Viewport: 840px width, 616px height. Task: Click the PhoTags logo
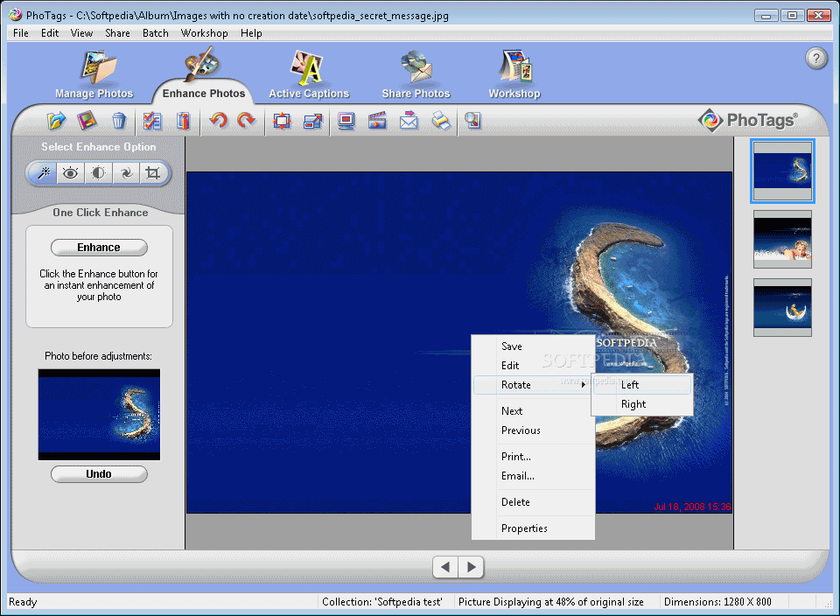click(748, 120)
